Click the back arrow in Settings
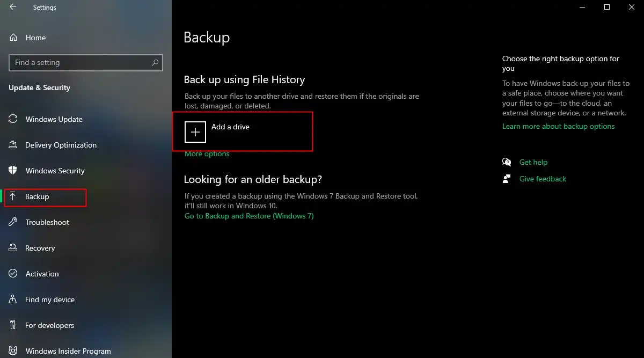The height and width of the screenshot is (358, 644). 13,8
